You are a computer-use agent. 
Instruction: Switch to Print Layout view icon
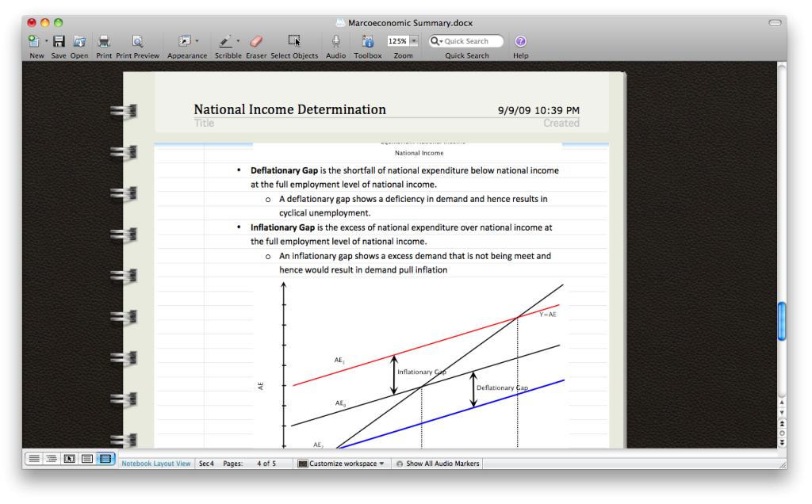click(87, 459)
